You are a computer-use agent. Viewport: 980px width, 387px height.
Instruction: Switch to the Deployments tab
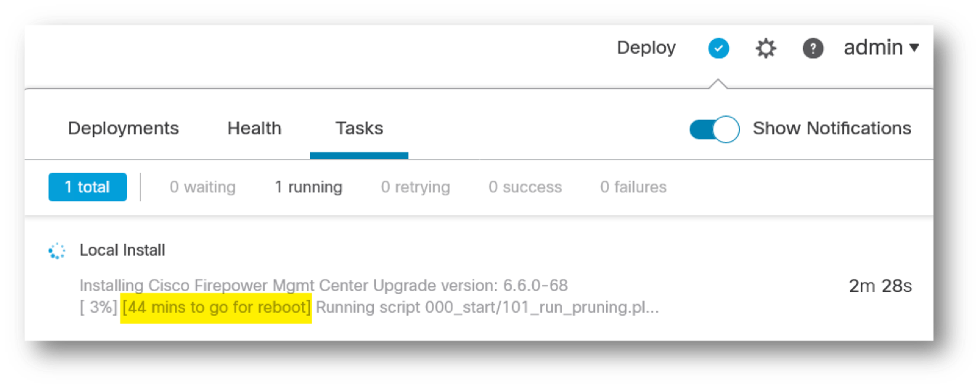[x=123, y=129]
